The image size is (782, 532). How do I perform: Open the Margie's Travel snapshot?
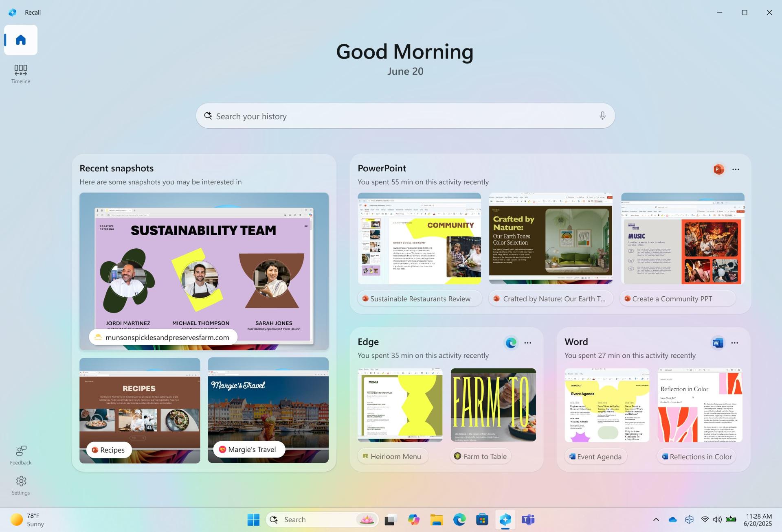tap(268, 410)
